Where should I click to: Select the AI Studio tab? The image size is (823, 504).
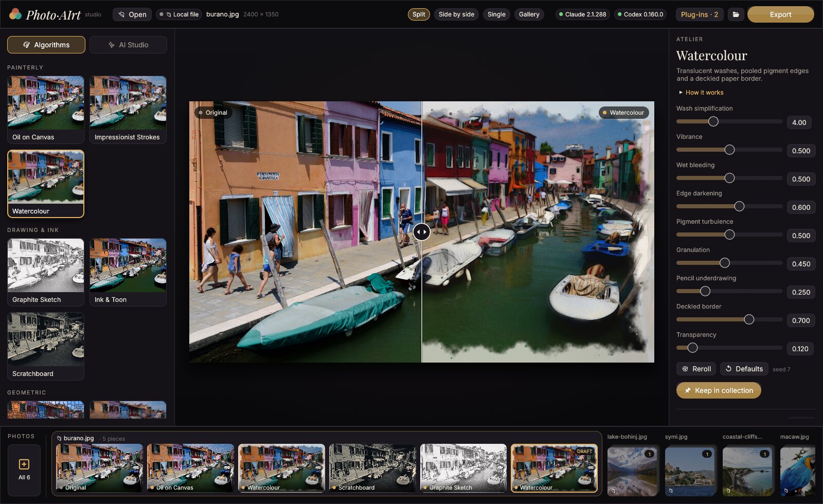pos(128,45)
